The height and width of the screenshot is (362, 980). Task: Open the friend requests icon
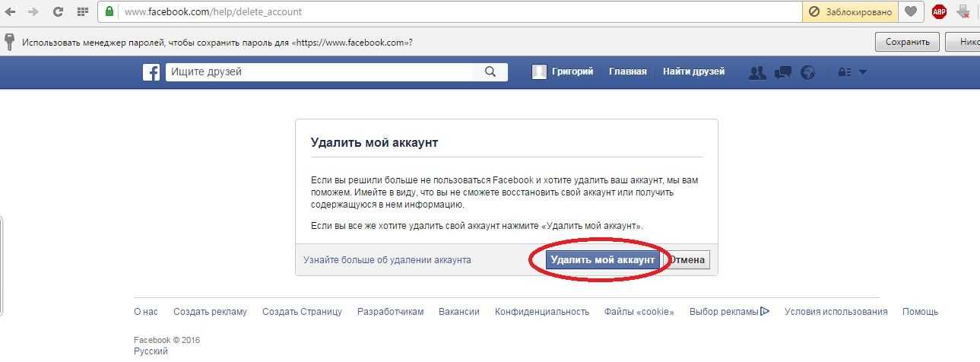coord(757,72)
